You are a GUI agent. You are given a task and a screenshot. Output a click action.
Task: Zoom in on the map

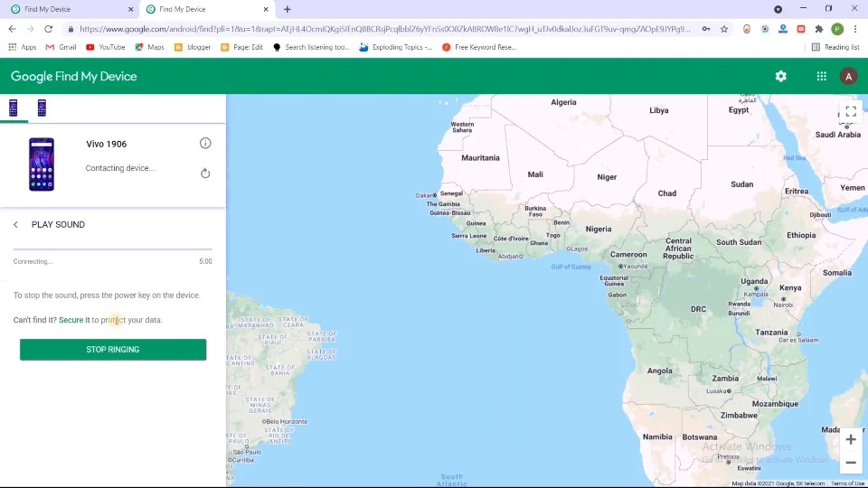point(851,439)
